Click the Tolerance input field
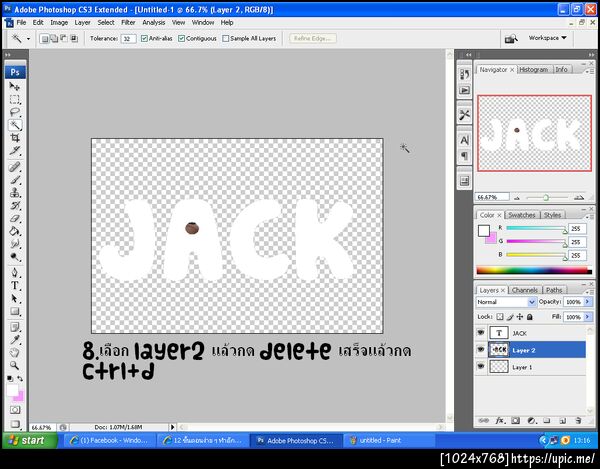Viewport: 600px width, 469px height. 128,39
